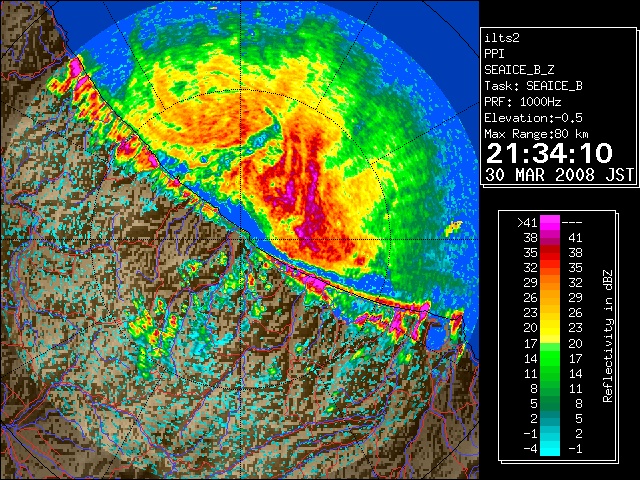Select the date '30 MAR 2008 JST'
The height and width of the screenshot is (480, 640).
point(559,175)
